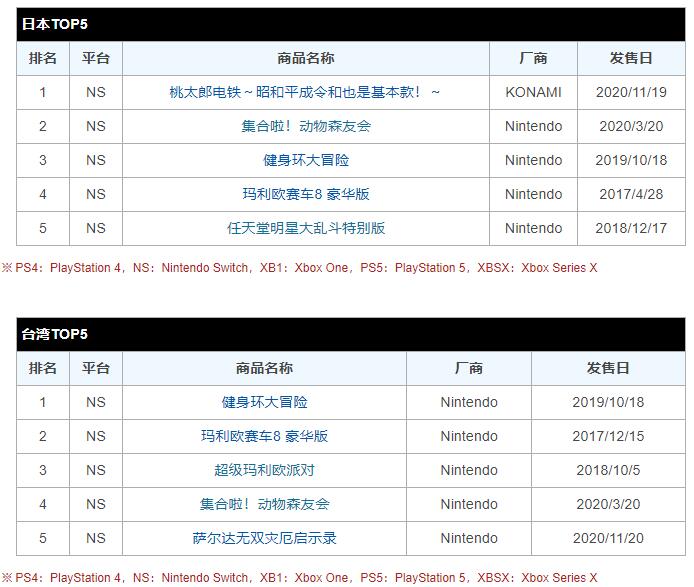Click 商品名称 header in 日本TOP5 table
This screenshot has width=694, height=587.
(306, 58)
